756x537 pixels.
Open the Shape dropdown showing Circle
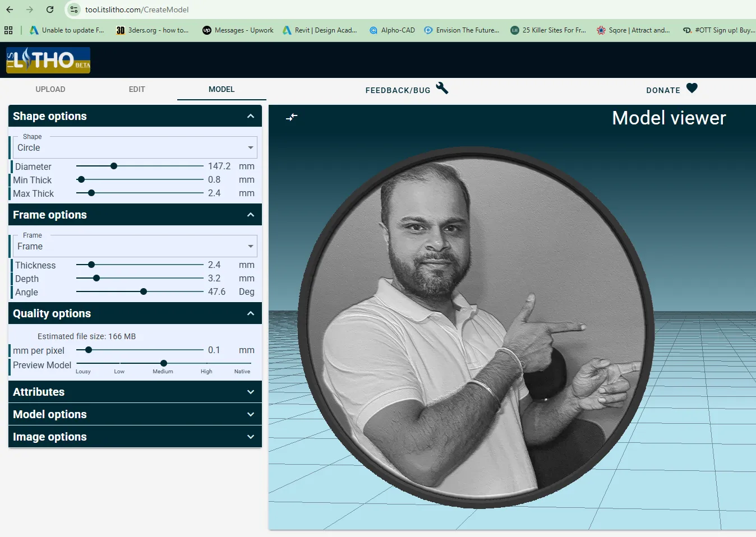click(x=135, y=147)
